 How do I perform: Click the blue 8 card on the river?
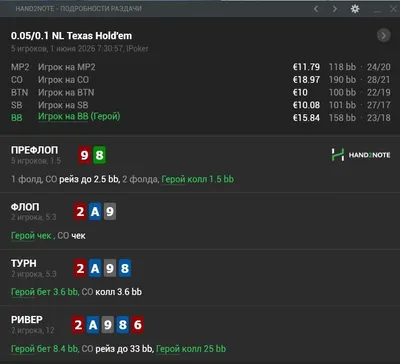[x=123, y=324]
